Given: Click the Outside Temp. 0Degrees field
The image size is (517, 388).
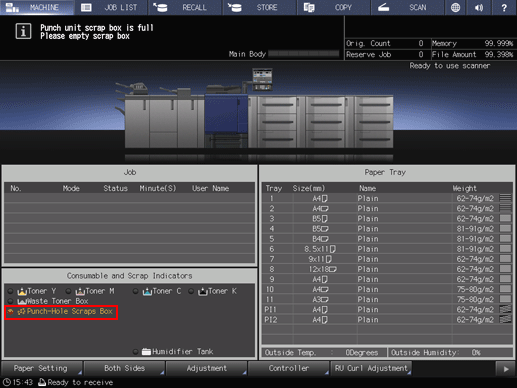Looking at the screenshot, I should 324,353.
